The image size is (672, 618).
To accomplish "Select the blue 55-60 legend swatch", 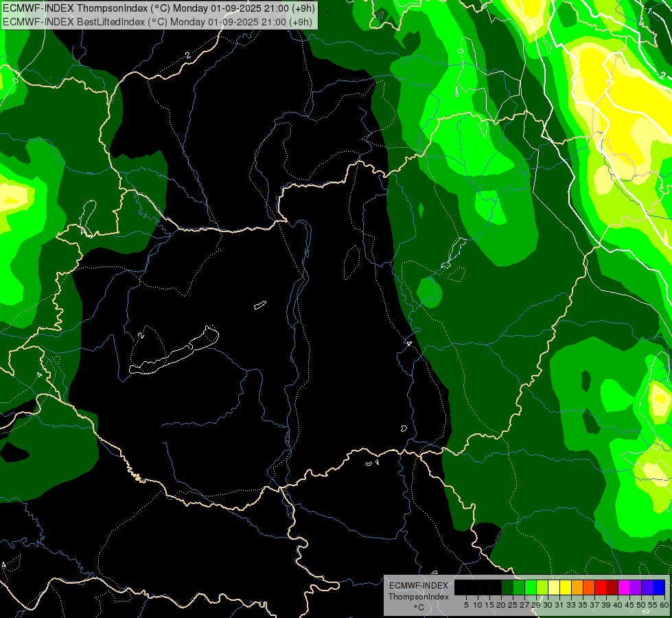I will point(659,587).
